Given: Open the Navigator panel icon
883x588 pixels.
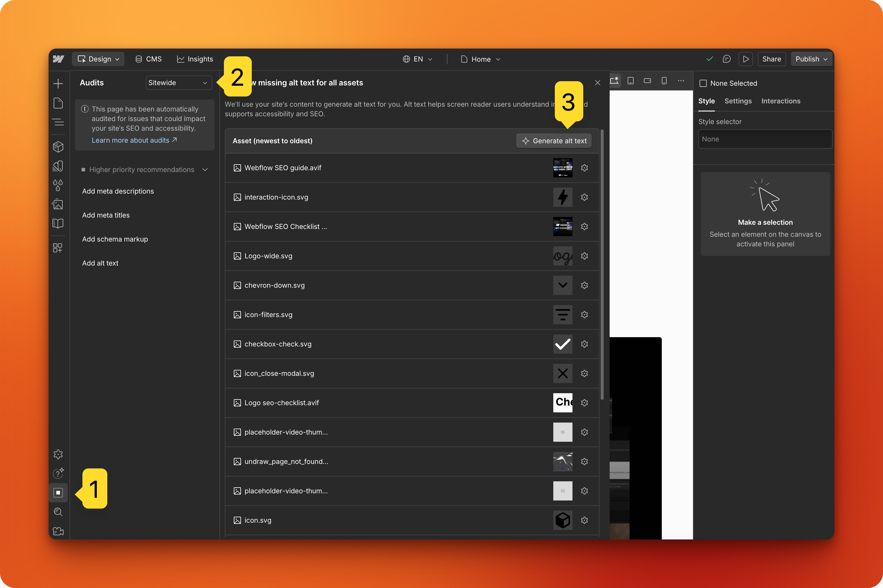Looking at the screenshot, I should pos(58,122).
